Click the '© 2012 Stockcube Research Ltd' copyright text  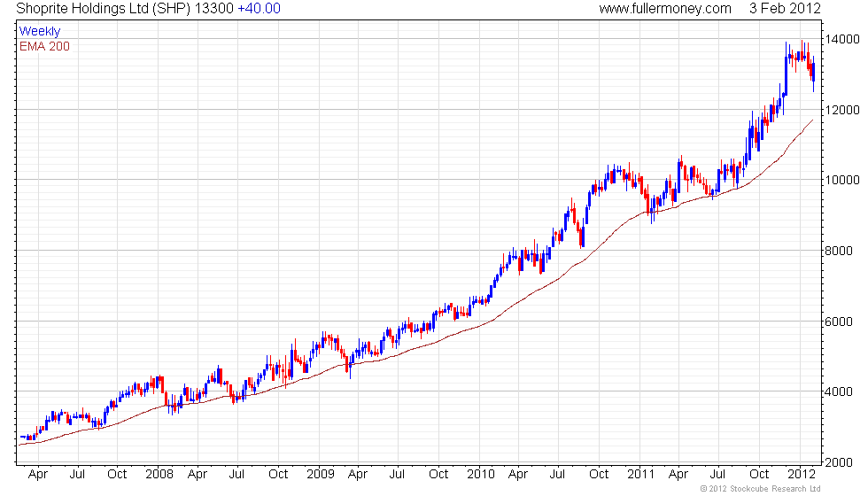[x=760, y=489]
